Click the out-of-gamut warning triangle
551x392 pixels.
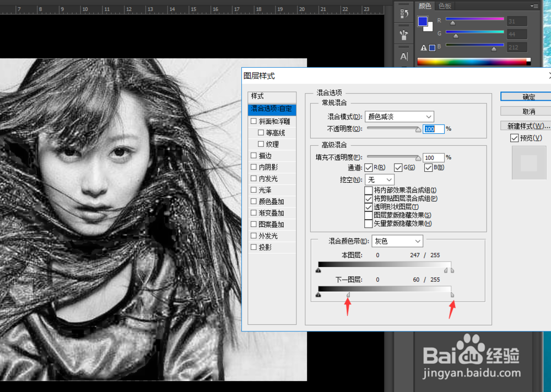[424, 48]
